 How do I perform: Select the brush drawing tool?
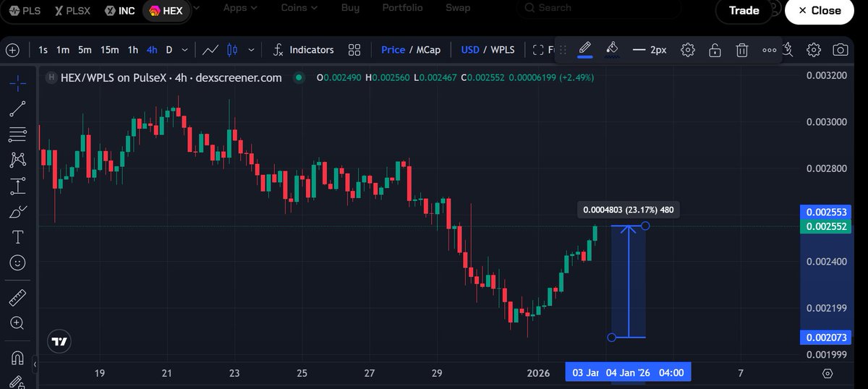(x=18, y=212)
